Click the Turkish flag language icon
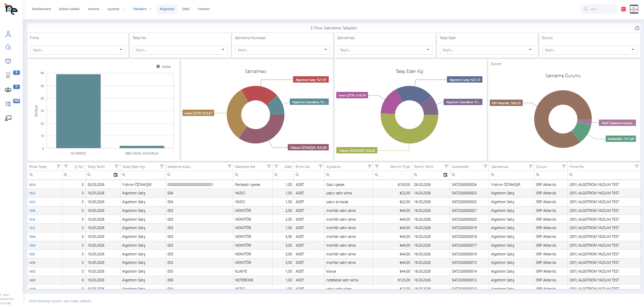The width and height of the screenshot is (644, 306). click(x=623, y=9)
